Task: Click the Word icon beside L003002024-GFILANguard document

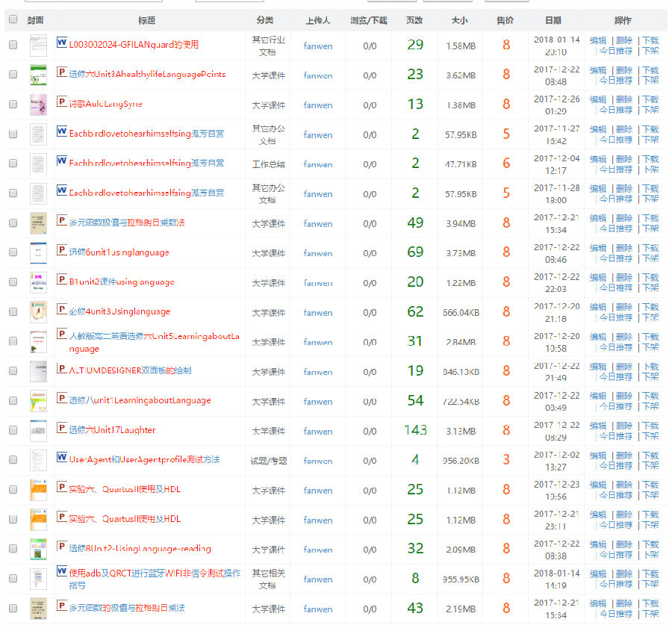Action: pyautogui.click(x=62, y=43)
